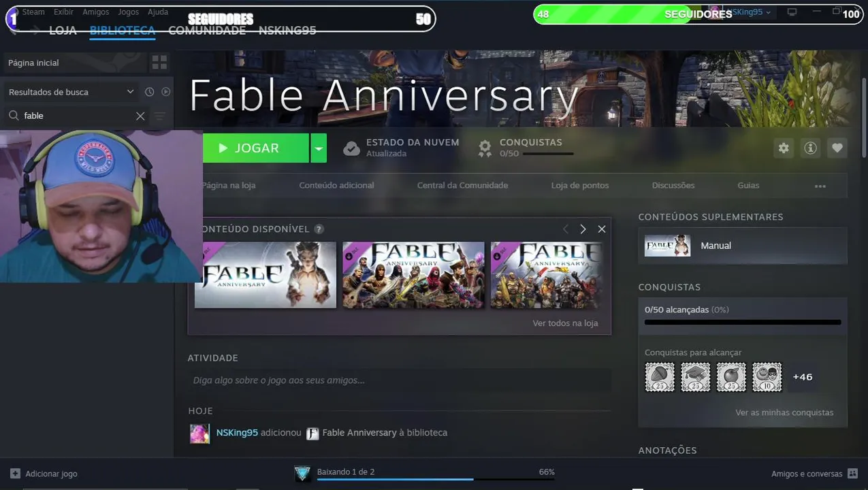
Task: Go to the Loja tab
Action: click(63, 31)
